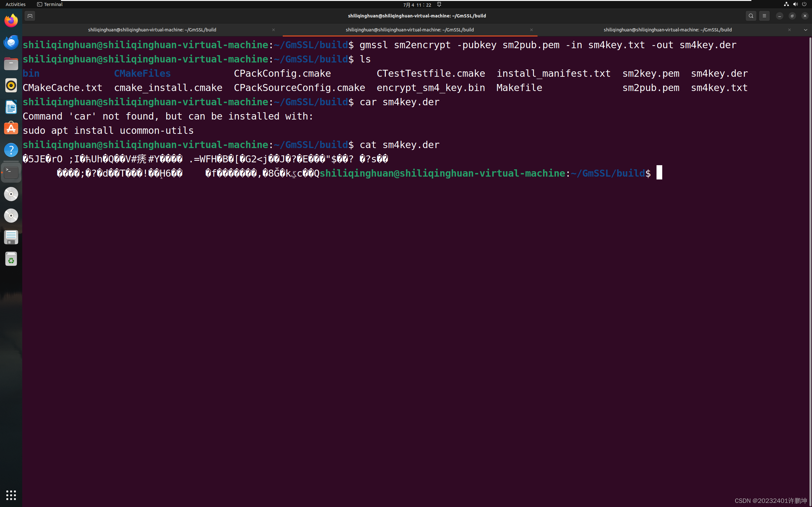This screenshot has height=507, width=812.
Task: Open the clock and calendar panel
Action: [x=417, y=5]
